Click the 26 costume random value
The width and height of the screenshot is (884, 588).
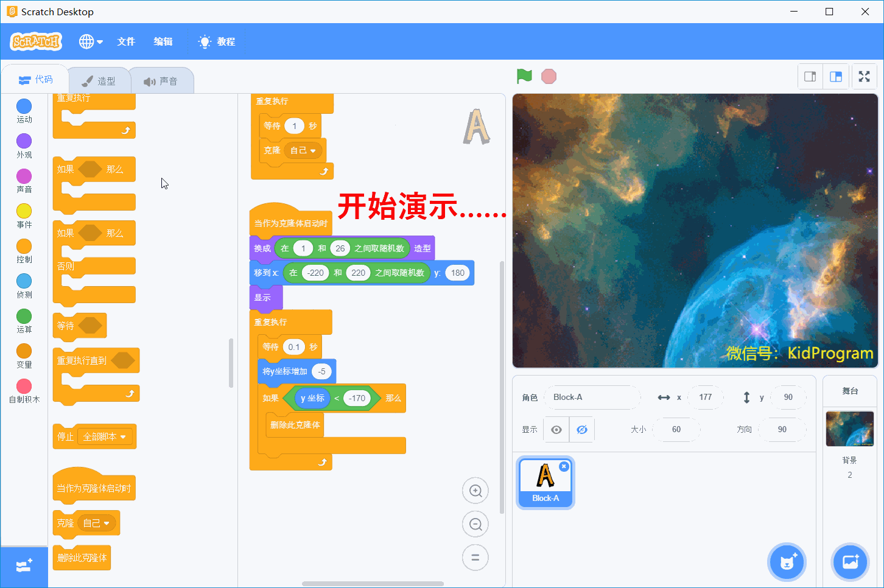point(340,248)
